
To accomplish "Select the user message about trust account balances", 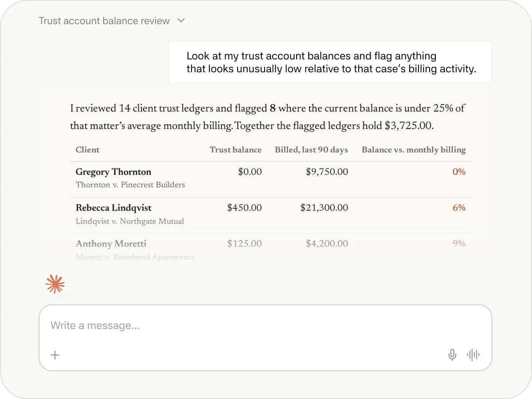I will (330, 62).
